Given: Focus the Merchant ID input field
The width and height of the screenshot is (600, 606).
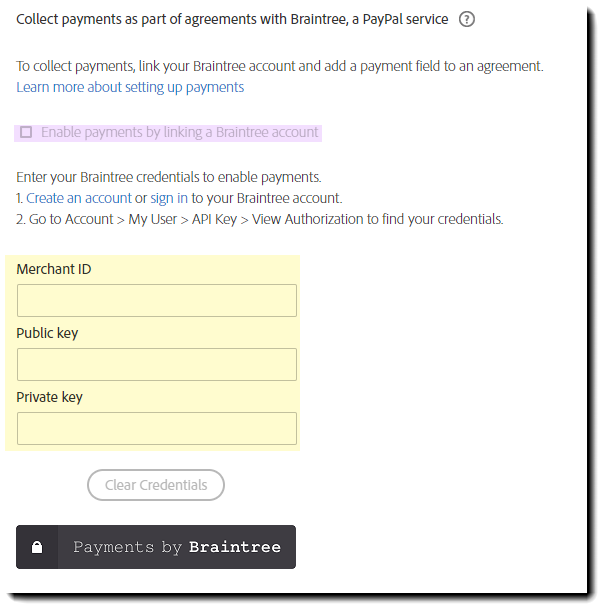Looking at the screenshot, I should [x=157, y=300].
